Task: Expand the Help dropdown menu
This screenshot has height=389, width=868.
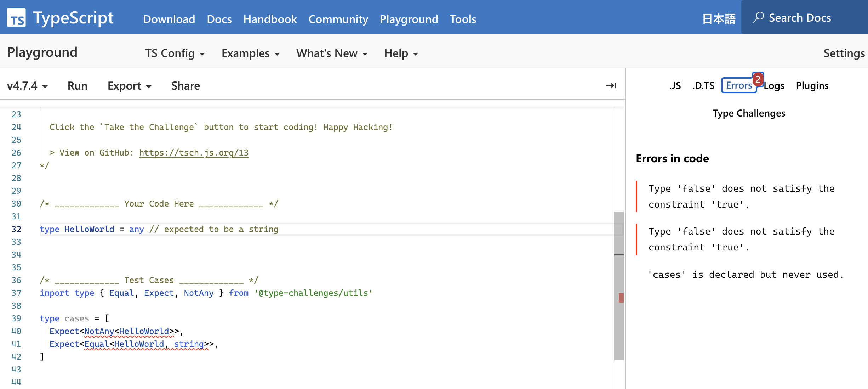Action: coord(401,53)
